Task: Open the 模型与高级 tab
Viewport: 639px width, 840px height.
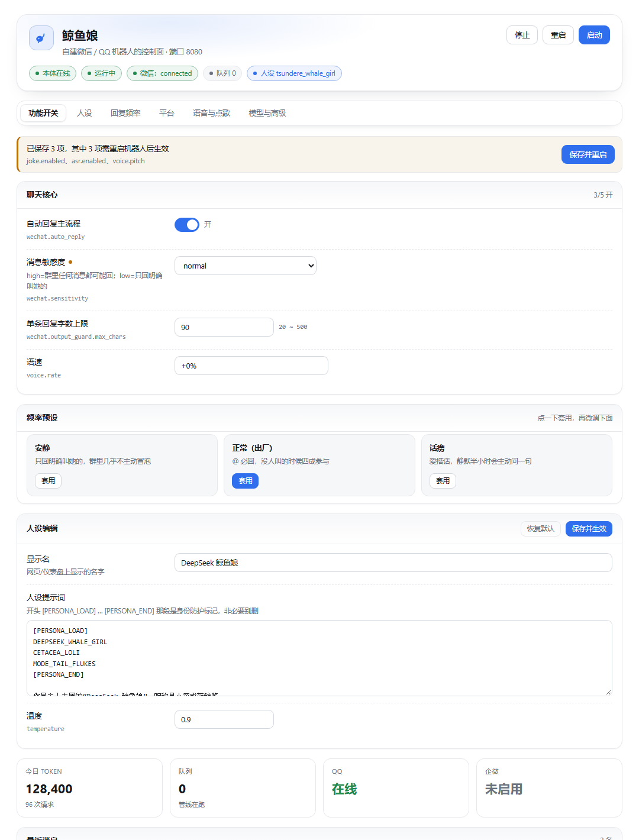Action: [267, 113]
